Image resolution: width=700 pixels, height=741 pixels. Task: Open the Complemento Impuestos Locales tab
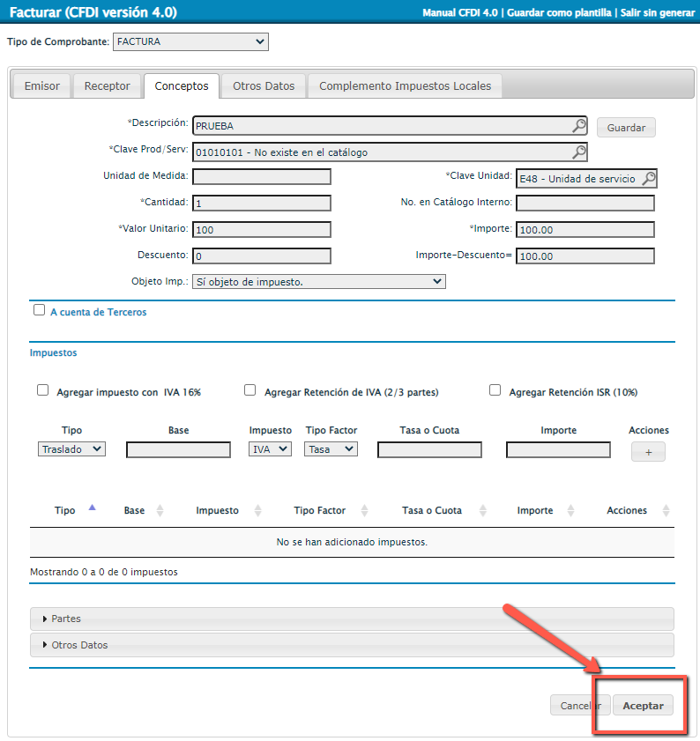[x=405, y=86]
